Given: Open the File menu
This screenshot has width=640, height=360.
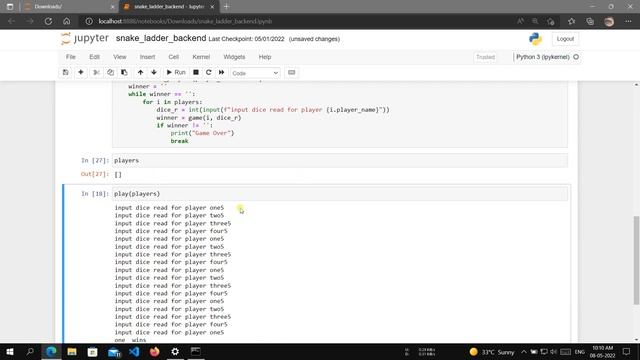Looking at the screenshot, I should pos(71,57).
